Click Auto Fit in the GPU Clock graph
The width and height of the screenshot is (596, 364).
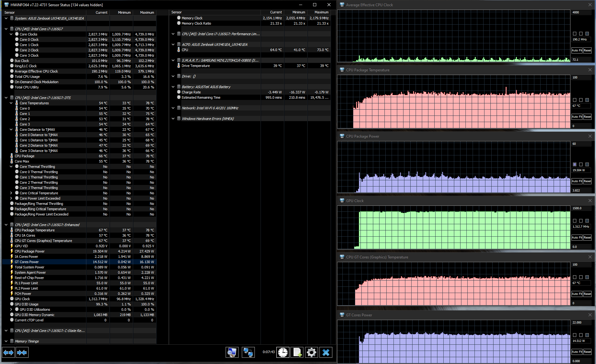(577, 238)
